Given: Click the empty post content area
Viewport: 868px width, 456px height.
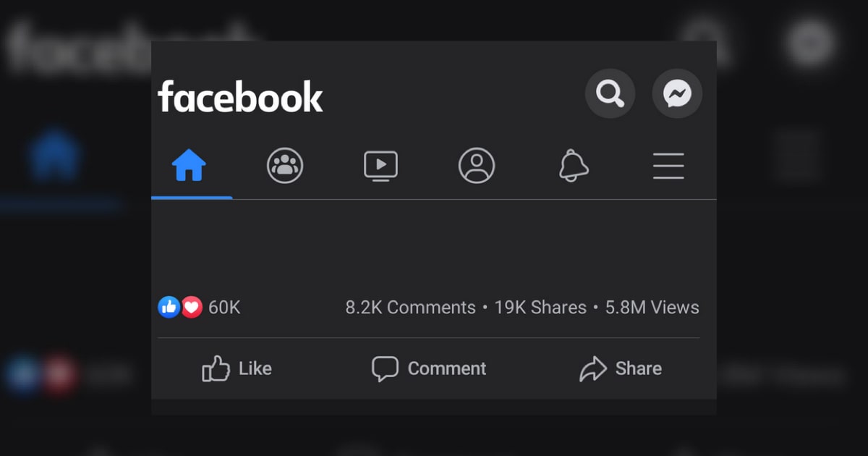Looking at the screenshot, I should pyautogui.click(x=434, y=246).
